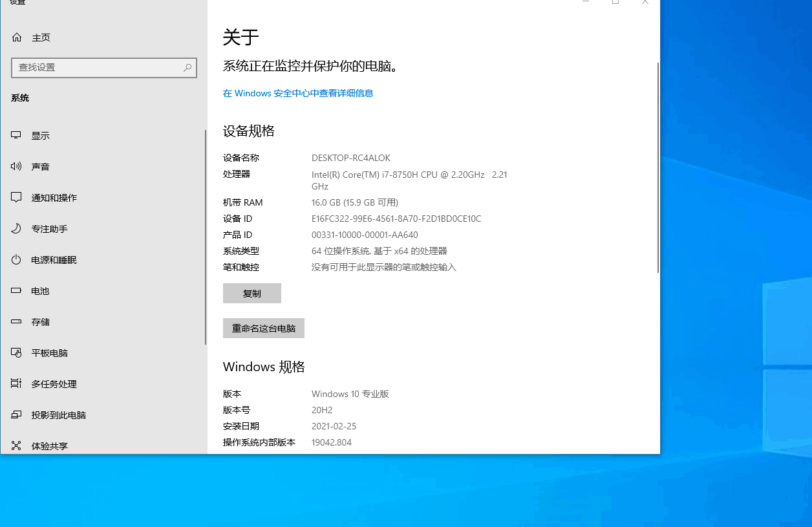This screenshot has width=812, height=527.
Task: Go back to 主页 settings home
Action: pyautogui.click(x=103, y=38)
